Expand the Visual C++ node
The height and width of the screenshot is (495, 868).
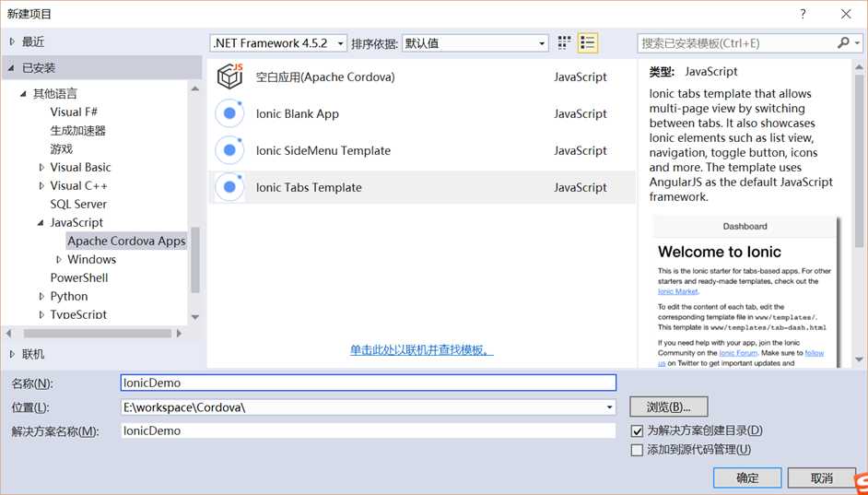(x=41, y=185)
